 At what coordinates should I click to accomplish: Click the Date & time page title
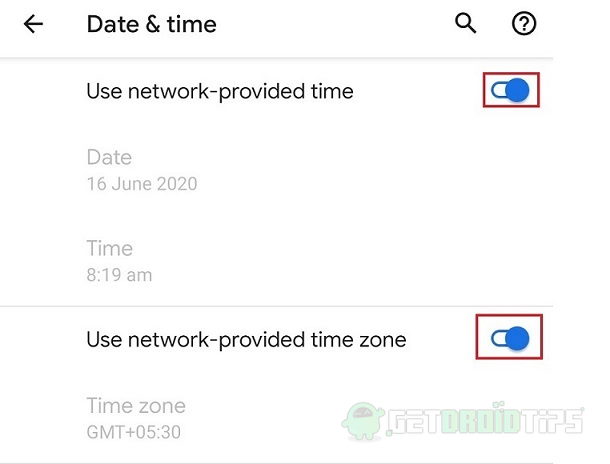[x=151, y=25]
